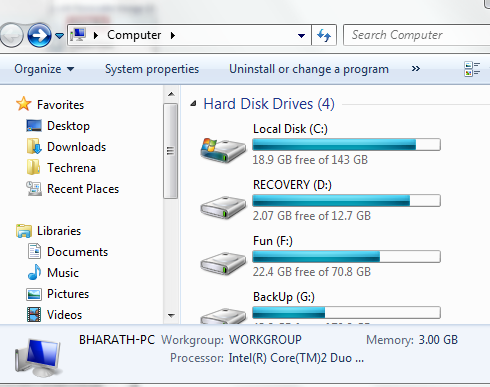Open Downloads in Favorites
This screenshot has height=387, width=490.
coord(76,147)
